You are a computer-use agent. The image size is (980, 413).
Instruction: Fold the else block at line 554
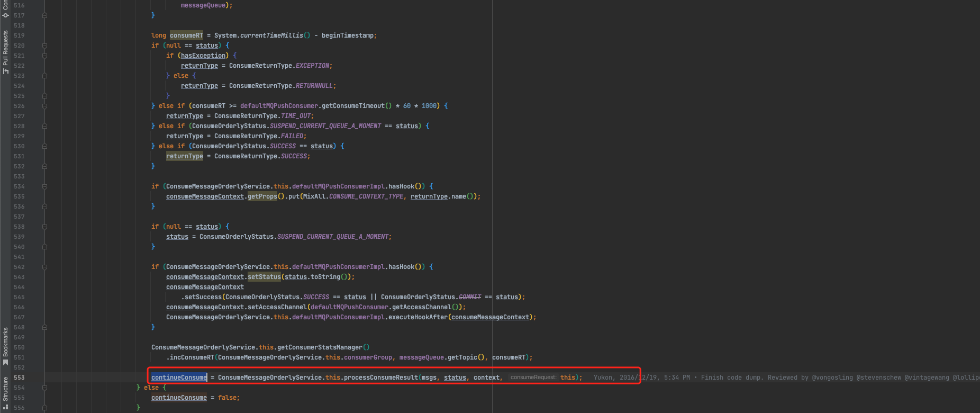pyautogui.click(x=44, y=388)
